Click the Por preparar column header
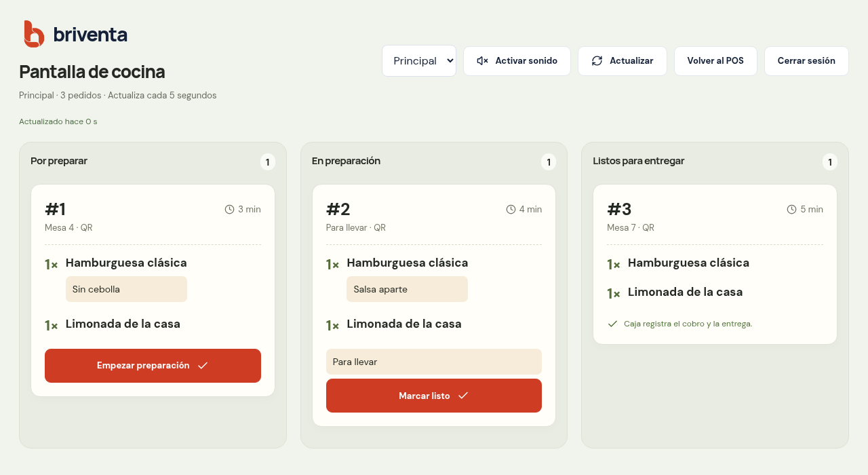The height and width of the screenshot is (475, 868). (x=59, y=161)
